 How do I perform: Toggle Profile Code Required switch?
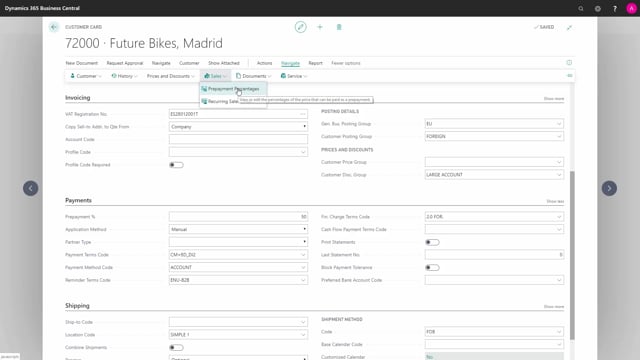click(176, 165)
